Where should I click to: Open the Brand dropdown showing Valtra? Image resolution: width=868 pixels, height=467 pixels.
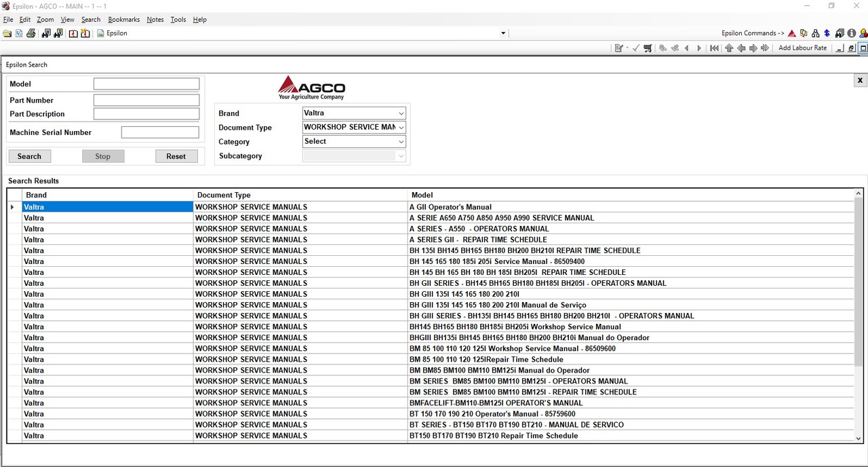coord(354,113)
